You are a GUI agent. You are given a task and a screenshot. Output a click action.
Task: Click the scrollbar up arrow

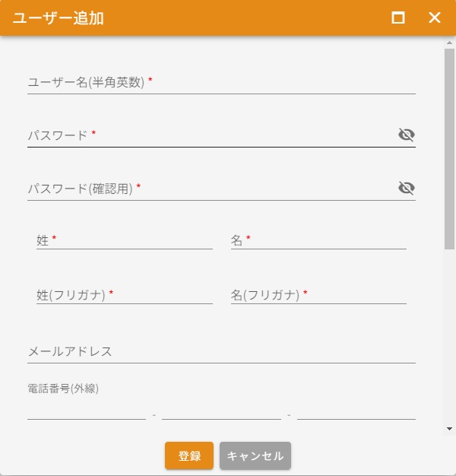pyautogui.click(x=449, y=43)
